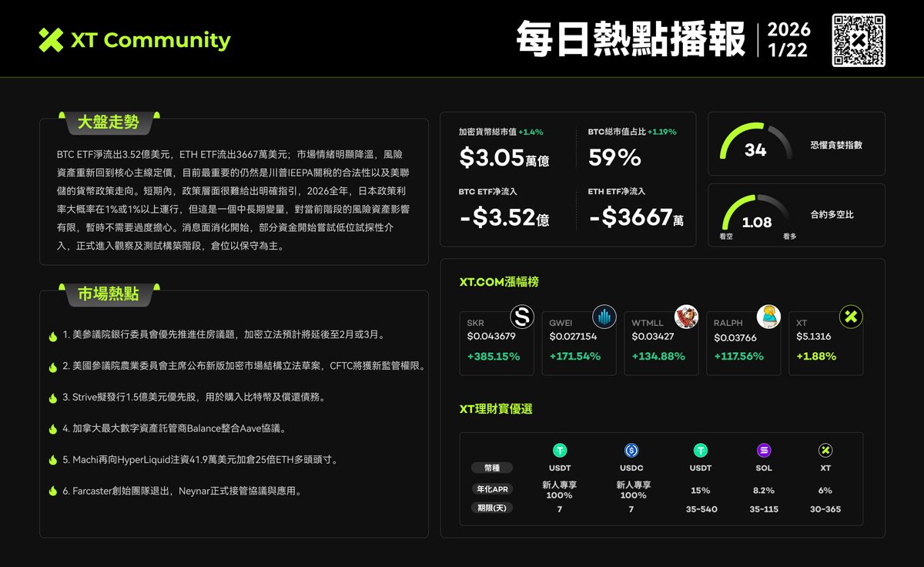Click the flame icon beside Strive news

point(52,398)
